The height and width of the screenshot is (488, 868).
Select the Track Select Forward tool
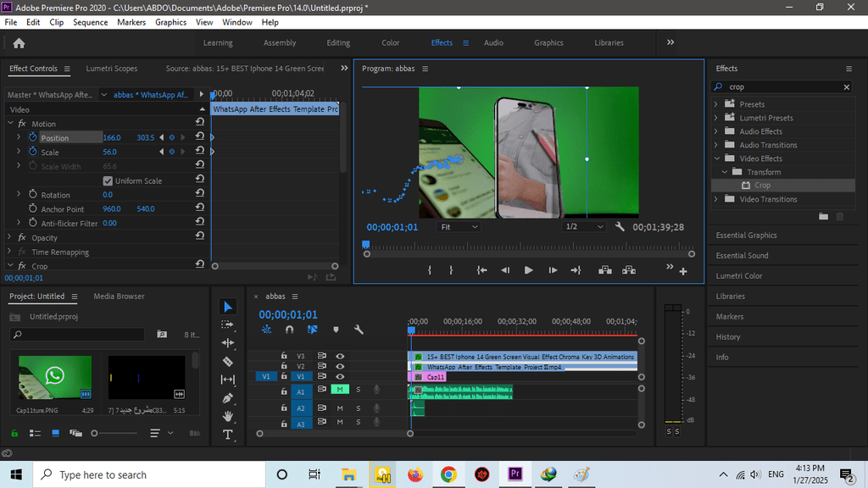click(227, 324)
